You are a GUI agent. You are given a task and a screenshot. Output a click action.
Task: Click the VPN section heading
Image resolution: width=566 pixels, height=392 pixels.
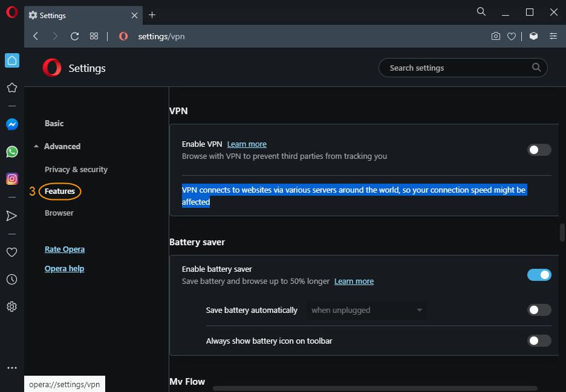(x=178, y=111)
